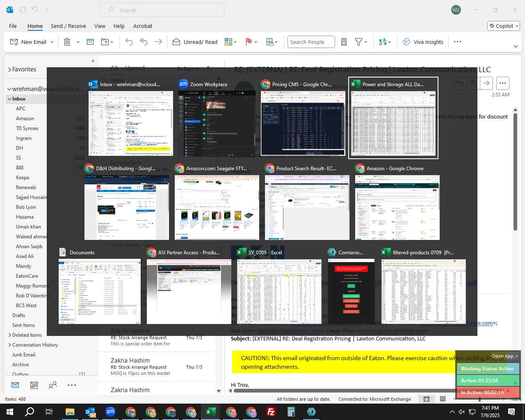525x420 pixels.
Task: Switch to People view icon at bottom
Action: (x=52, y=385)
